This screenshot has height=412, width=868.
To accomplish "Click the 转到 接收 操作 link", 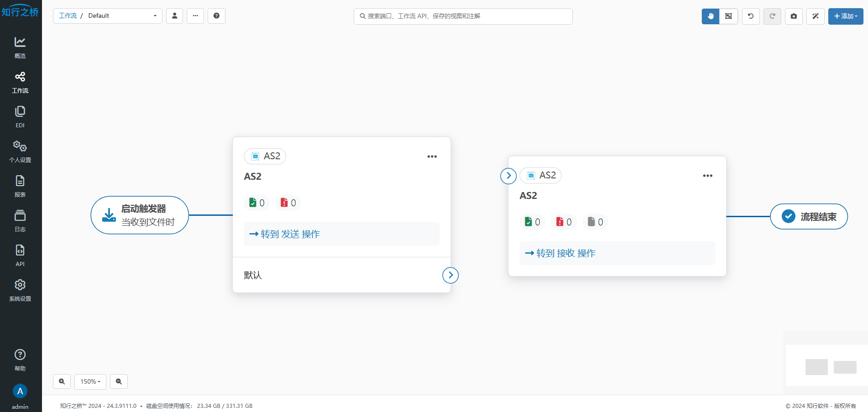I will point(560,253).
